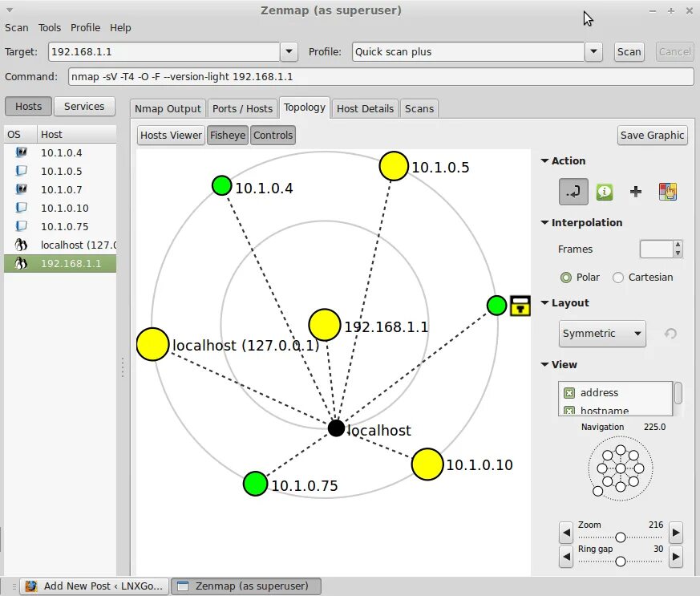This screenshot has width=700, height=596.
Task: Click the OS icon for host 10.1.0.4
Action: [21, 152]
